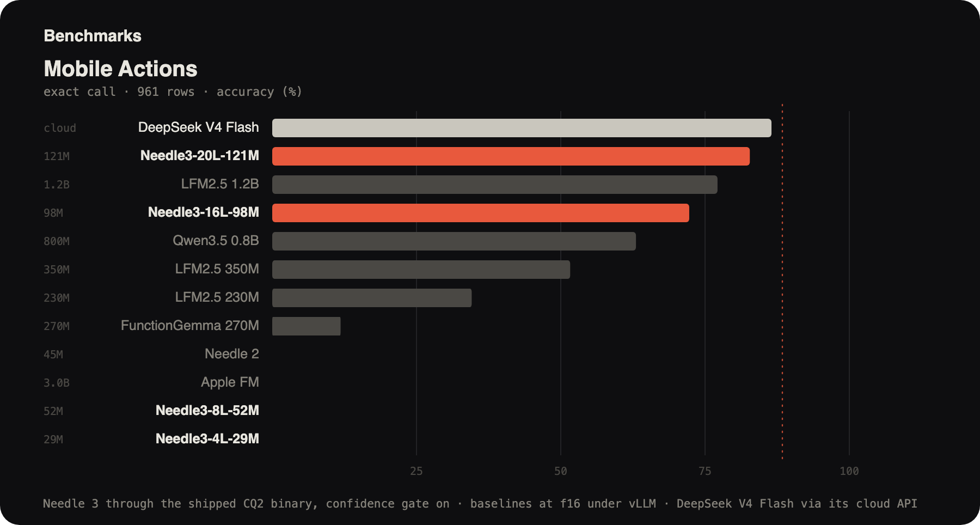
Task: Select the "LFM2.5 230M" model label
Action: 217,297
